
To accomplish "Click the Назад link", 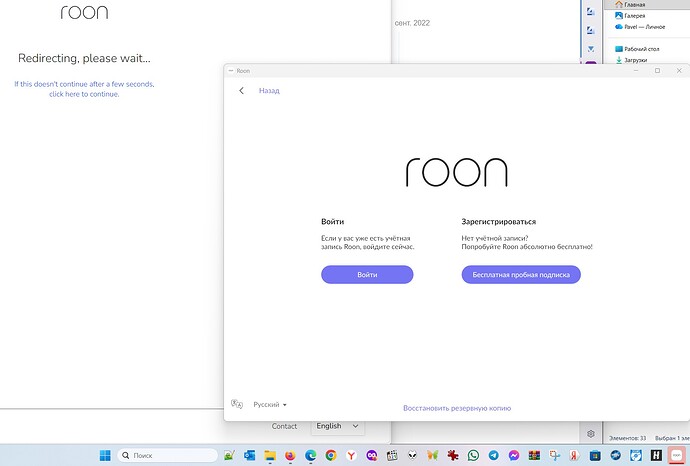I will (269, 91).
